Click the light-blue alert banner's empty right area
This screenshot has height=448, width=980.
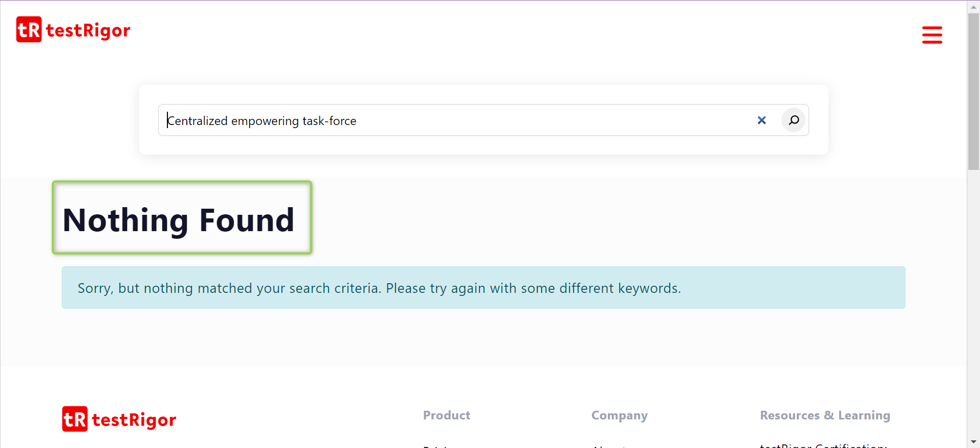click(x=796, y=288)
